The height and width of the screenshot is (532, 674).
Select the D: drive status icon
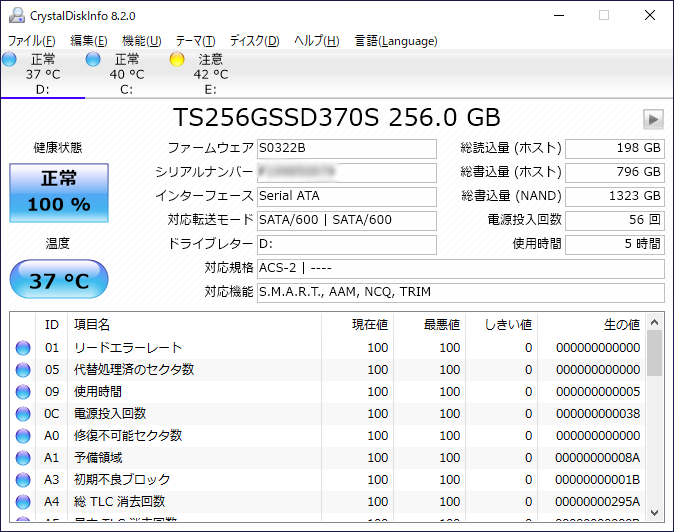9,59
